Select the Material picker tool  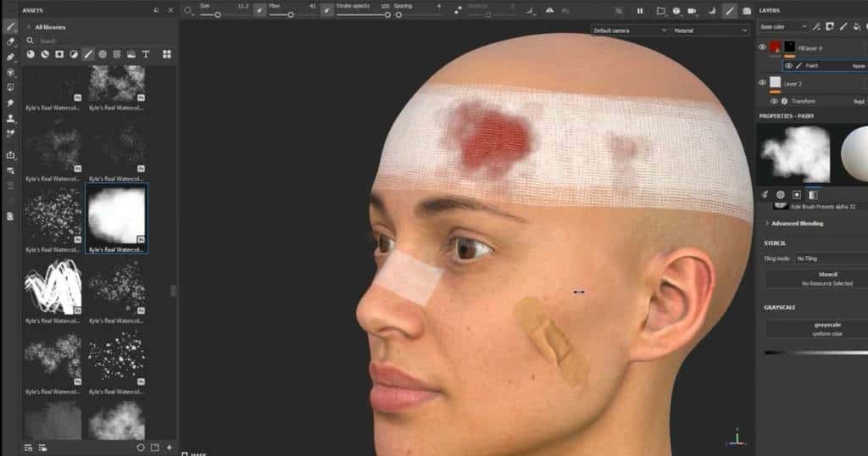(x=10, y=134)
